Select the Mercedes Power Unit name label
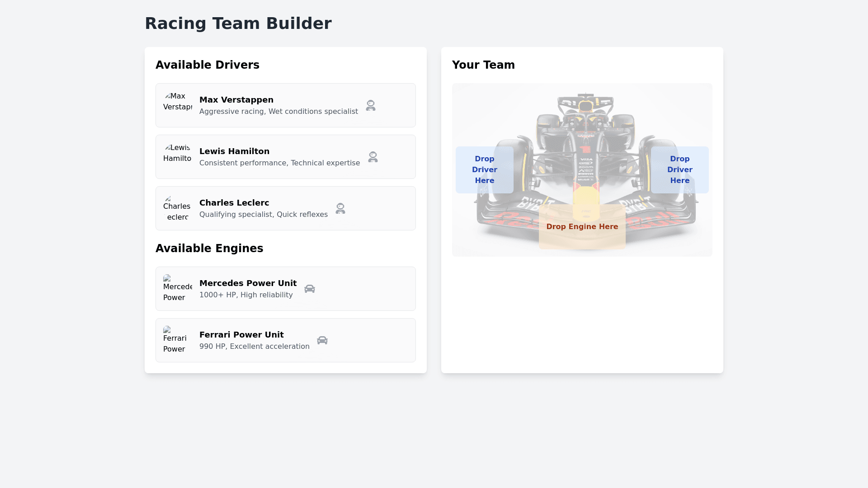This screenshot has height=488, width=868. tap(248, 283)
